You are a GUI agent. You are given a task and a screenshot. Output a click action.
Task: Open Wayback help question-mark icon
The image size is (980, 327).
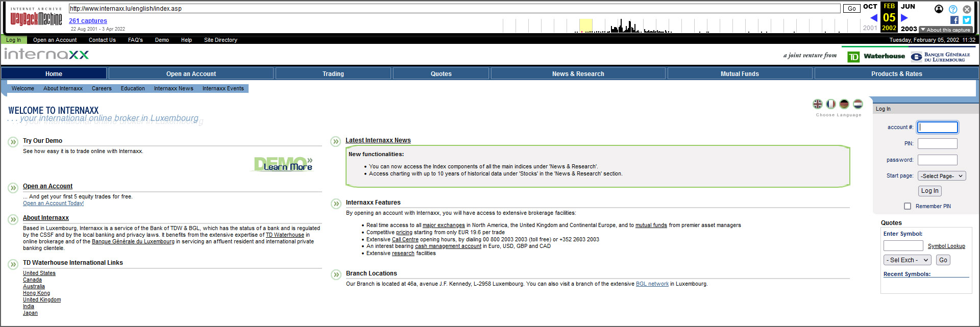(953, 9)
